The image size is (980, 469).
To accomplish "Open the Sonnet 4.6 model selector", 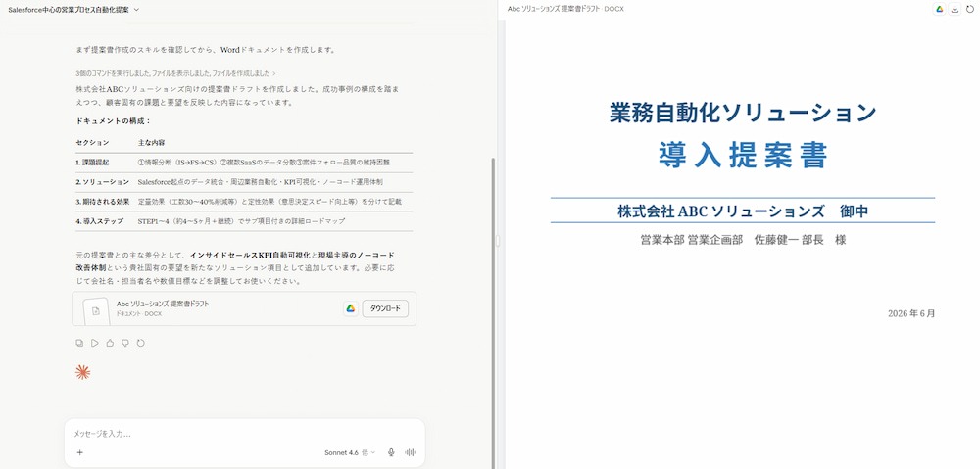I will (x=350, y=452).
